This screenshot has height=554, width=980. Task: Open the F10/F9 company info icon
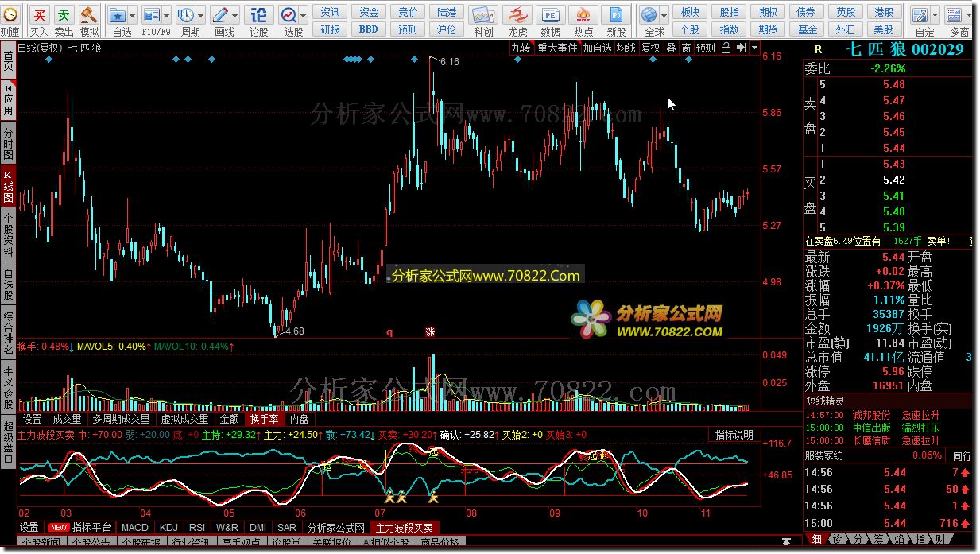coord(151,14)
